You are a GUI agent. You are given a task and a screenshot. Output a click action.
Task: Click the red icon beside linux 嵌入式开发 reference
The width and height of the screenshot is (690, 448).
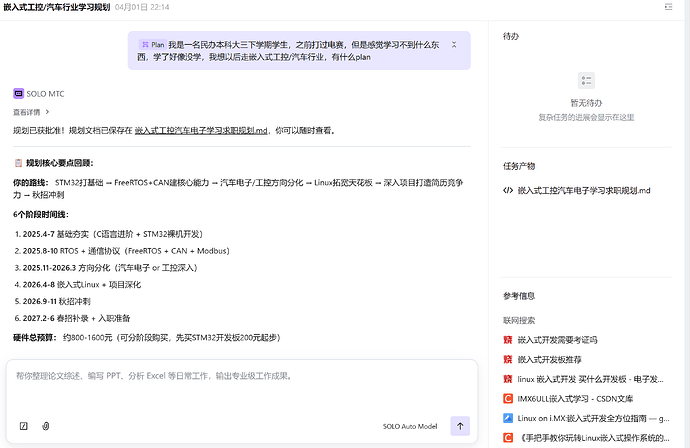(x=508, y=379)
